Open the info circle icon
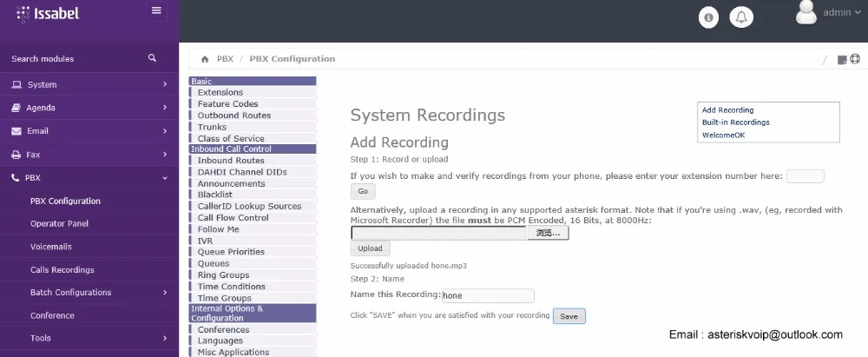The width and height of the screenshot is (868, 357). tap(708, 17)
